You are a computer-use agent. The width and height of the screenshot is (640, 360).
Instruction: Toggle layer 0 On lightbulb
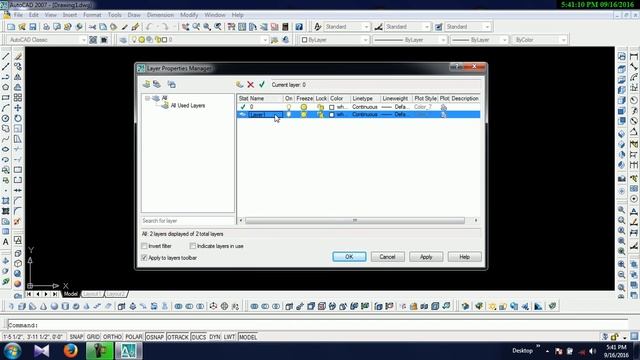pos(289,107)
